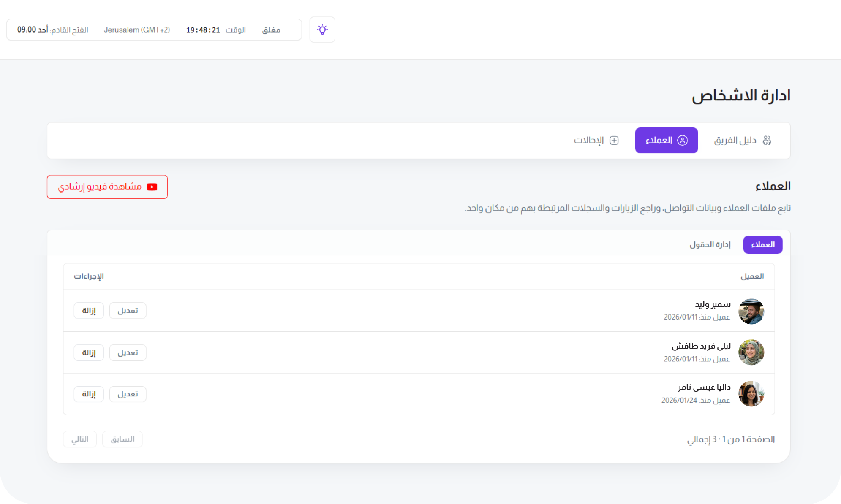The height and width of the screenshot is (504, 841).
Task: Click the YouTube play icon
Action: point(152,187)
